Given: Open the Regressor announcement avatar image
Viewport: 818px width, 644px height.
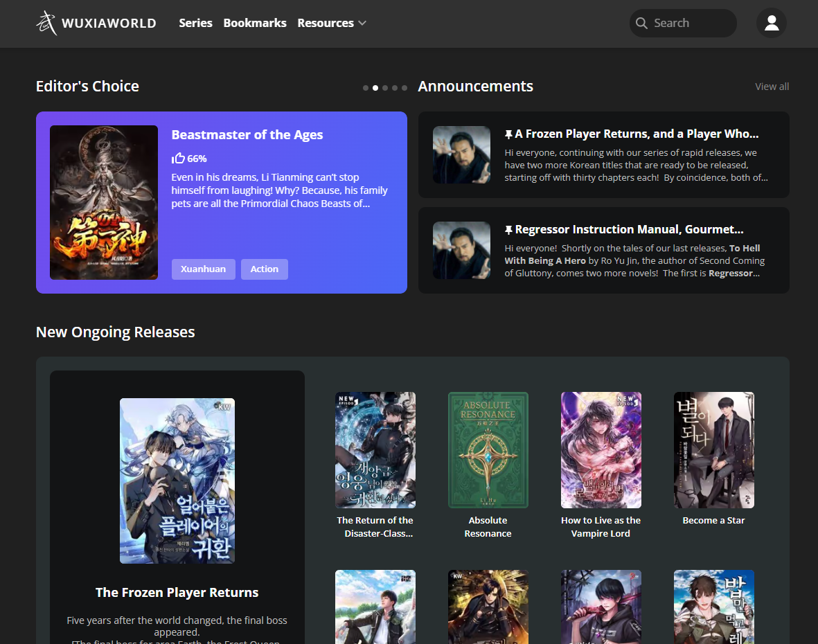Looking at the screenshot, I should point(461,250).
